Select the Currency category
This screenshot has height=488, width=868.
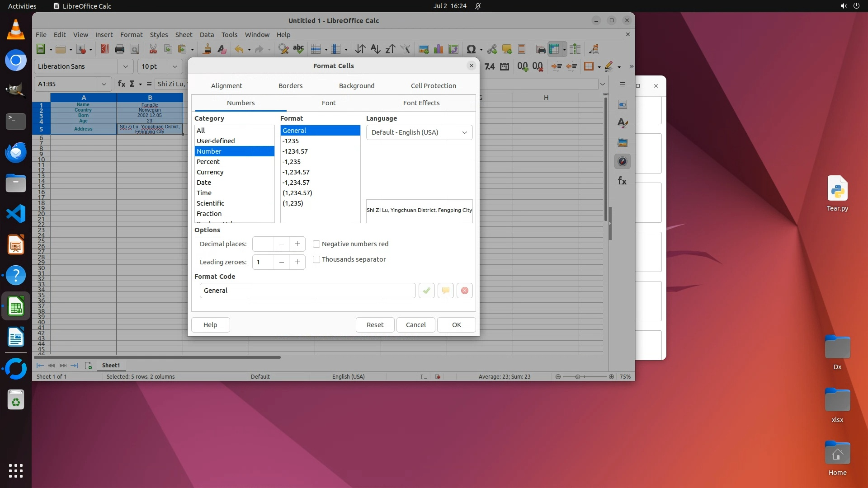(x=210, y=172)
